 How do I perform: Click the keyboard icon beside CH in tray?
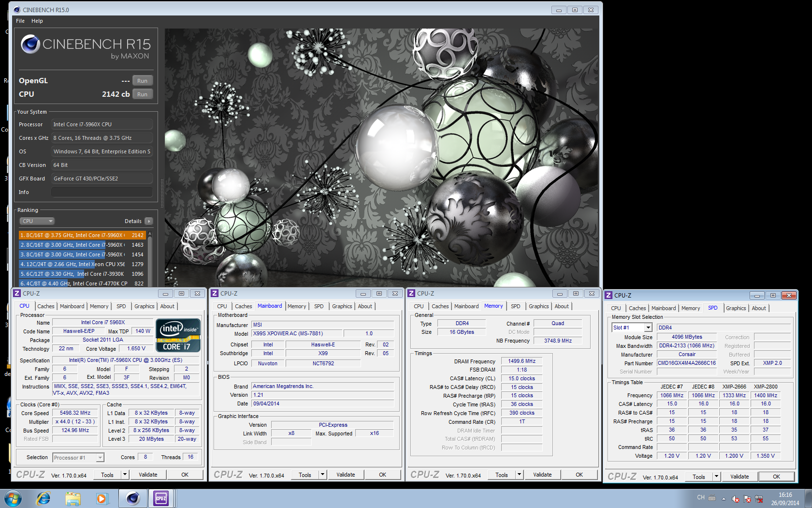point(712,498)
